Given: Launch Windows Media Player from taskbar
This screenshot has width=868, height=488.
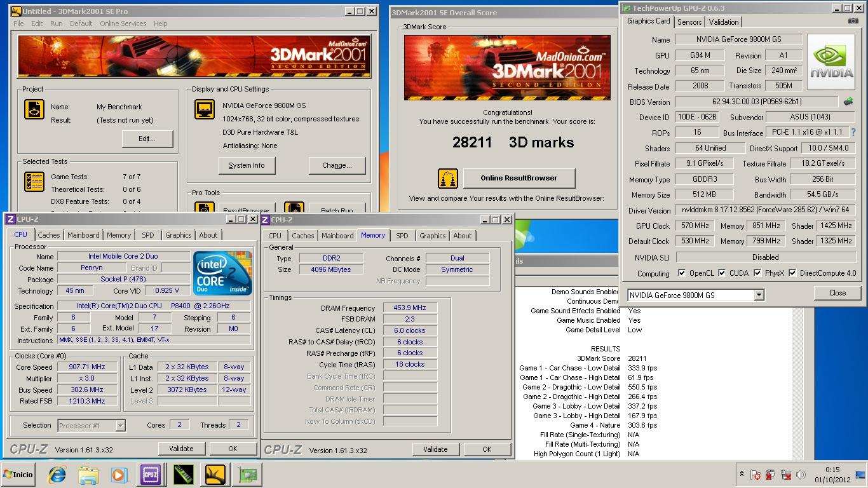Looking at the screenshot, I should tap(119, 475).
